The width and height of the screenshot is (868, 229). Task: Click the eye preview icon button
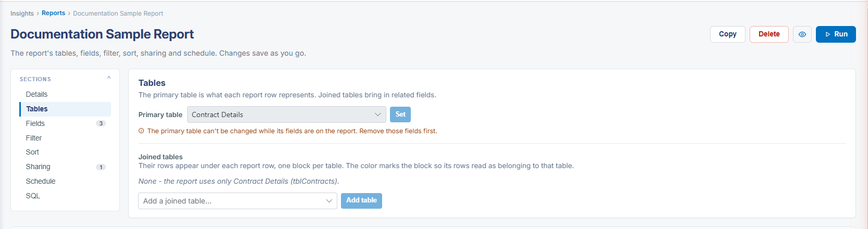tap(802, 34)
